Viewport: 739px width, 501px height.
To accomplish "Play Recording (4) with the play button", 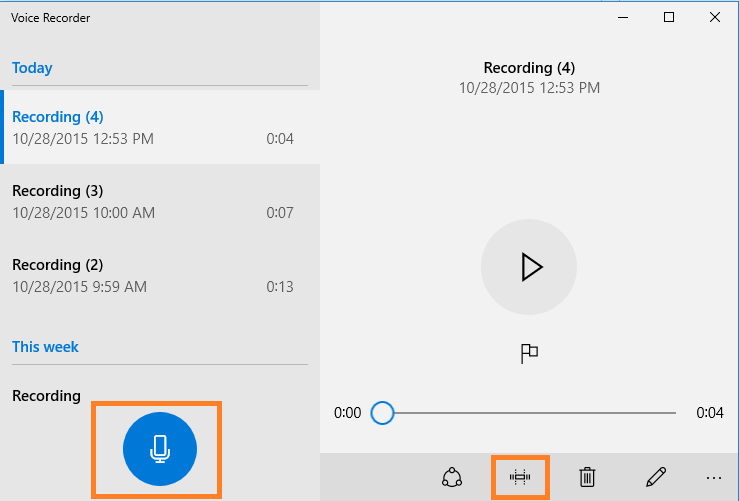I will tap(529, 267).
